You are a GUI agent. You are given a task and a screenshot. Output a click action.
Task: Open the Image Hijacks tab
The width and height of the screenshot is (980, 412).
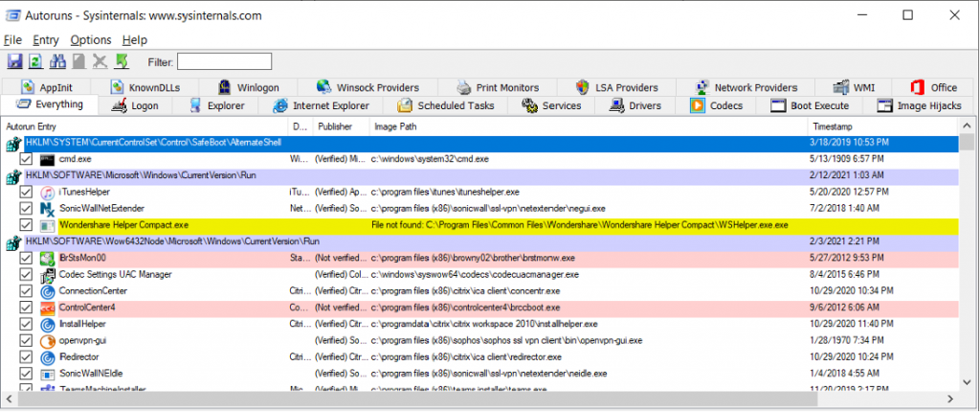click(x=920, y=105)
